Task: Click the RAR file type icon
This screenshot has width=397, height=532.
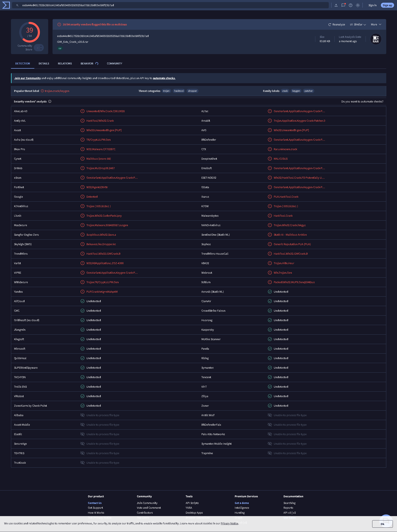Action: point(376,39)
